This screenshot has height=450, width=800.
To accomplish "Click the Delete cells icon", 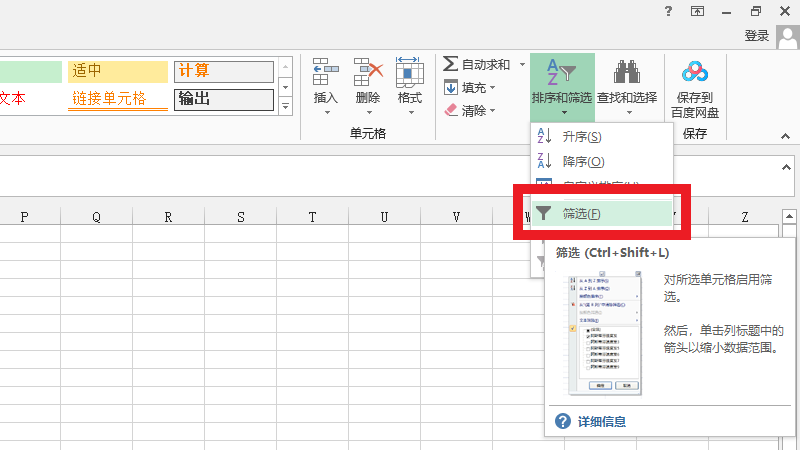I will tap(368, 71).
